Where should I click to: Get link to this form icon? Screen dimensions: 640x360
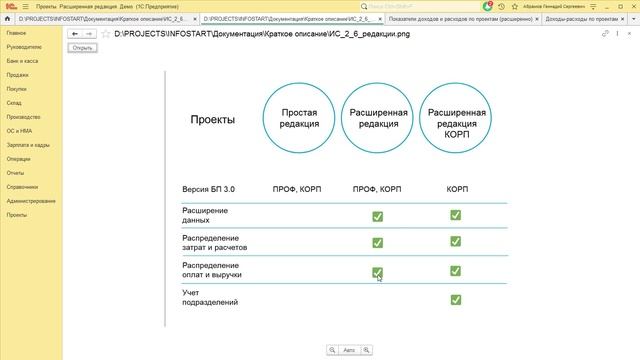(x=605, y=33)
